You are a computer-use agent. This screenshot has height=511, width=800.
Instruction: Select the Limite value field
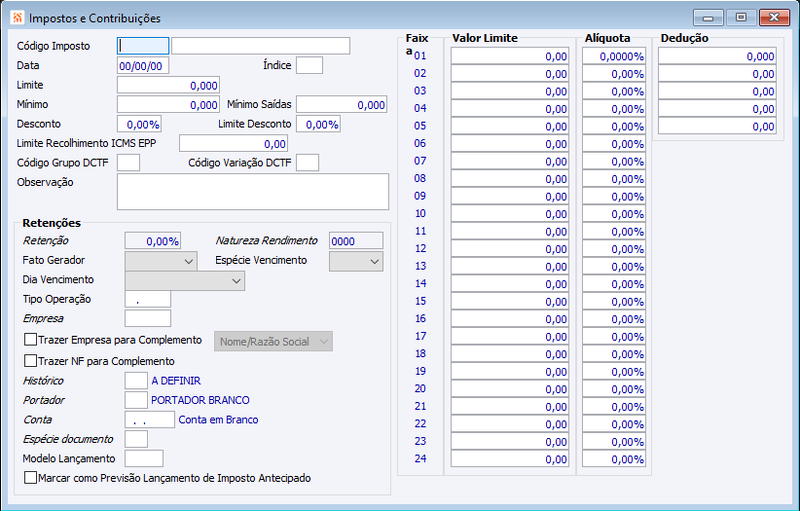pos(168,85)
